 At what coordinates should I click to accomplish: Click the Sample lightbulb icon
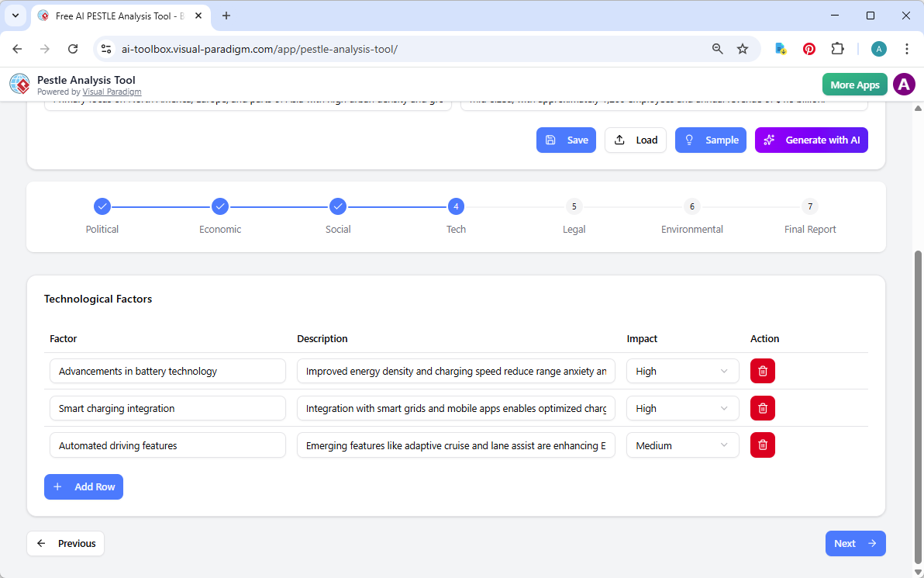tap(689, 140)
